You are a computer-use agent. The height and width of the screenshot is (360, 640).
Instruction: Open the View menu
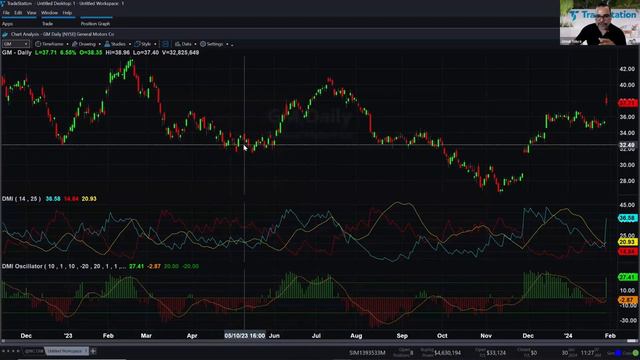click(x=31, y=13)
